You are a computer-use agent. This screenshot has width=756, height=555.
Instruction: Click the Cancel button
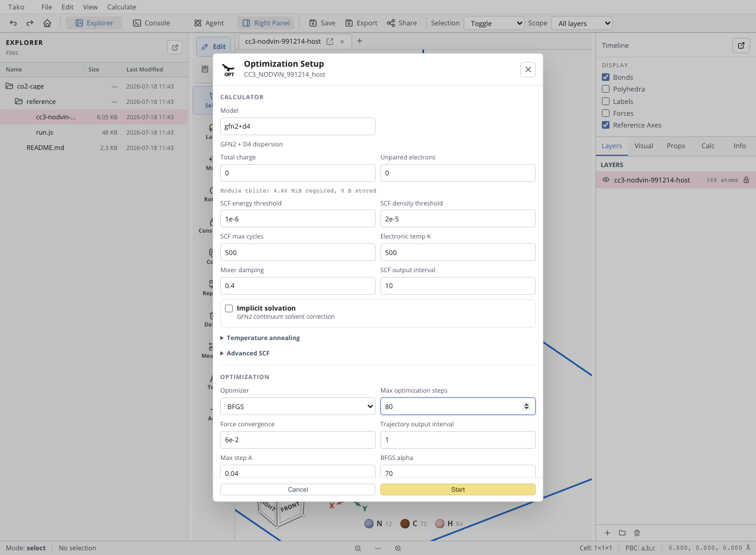[x=298, y=489]
